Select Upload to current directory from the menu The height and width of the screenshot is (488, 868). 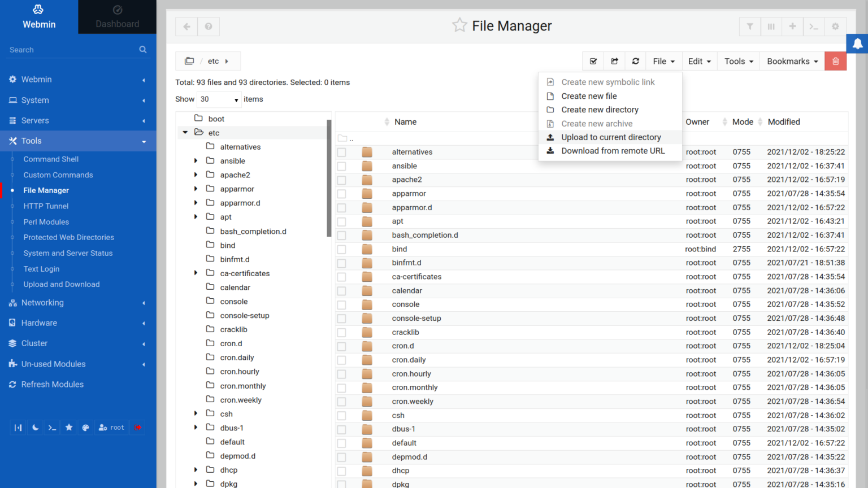(x=610, y=137)
